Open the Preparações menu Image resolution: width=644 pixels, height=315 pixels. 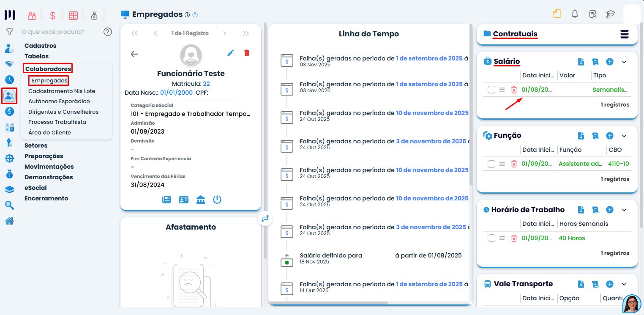click(44, 156)
